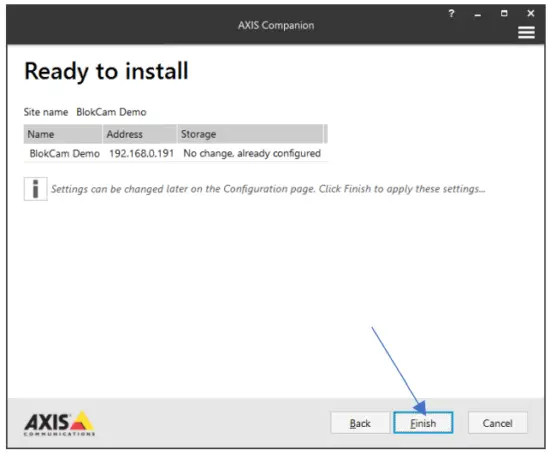
Task: Click the AXIS Communications logo
Action: [x=59, y=423]
